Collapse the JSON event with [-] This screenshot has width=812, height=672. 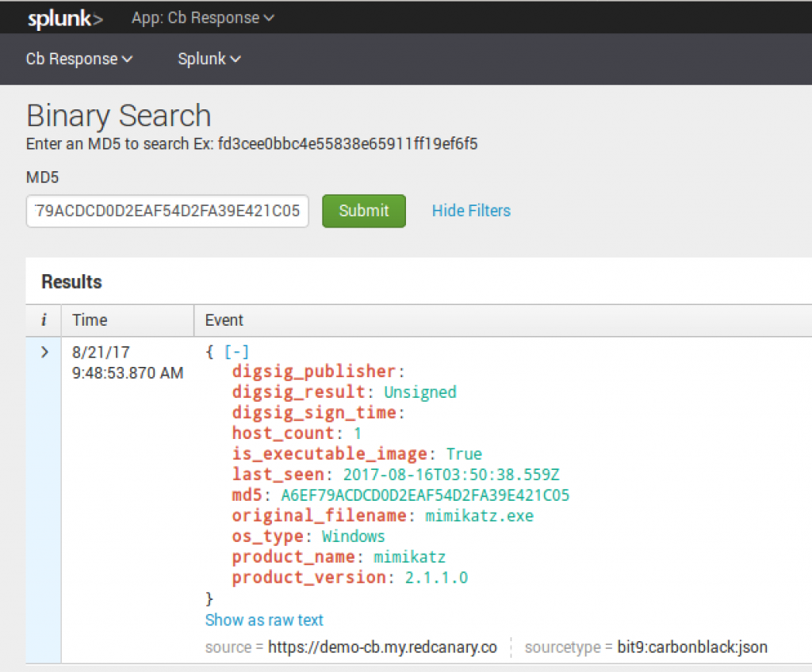point(236,352)
